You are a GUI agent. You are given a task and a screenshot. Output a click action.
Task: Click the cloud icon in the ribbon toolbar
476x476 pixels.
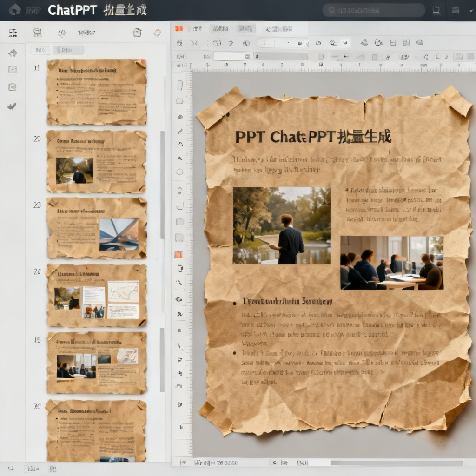click(420, 42)
